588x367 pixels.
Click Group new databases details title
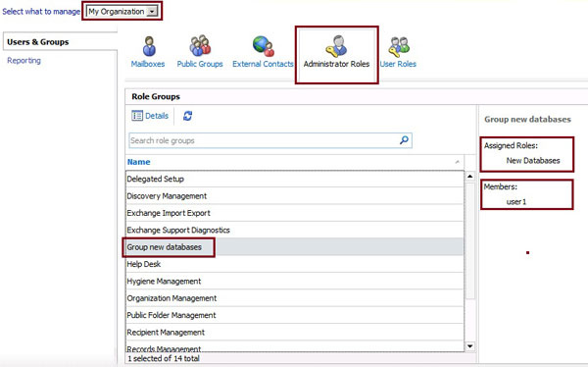coord(527,120)
